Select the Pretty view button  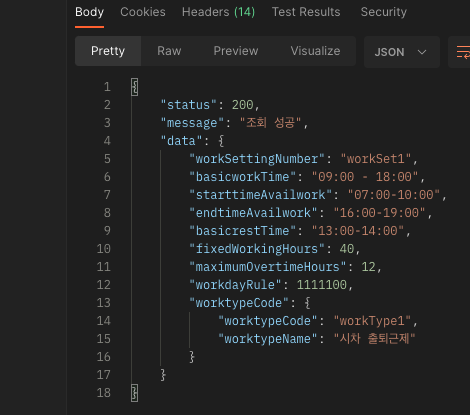pyautogui.click(x=108, y=51)
